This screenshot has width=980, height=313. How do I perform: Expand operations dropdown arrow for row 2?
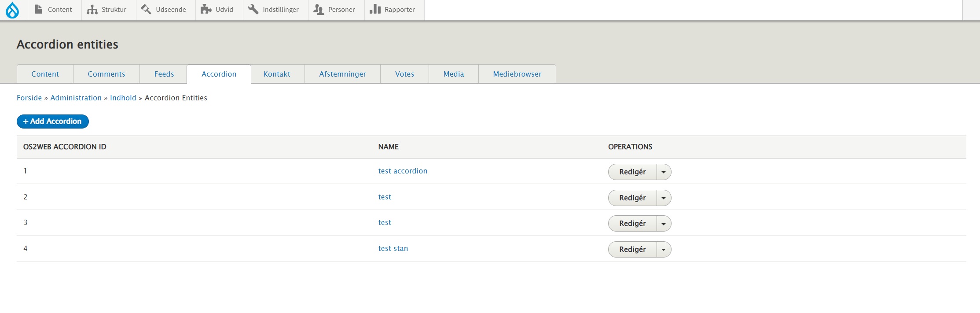664,198
